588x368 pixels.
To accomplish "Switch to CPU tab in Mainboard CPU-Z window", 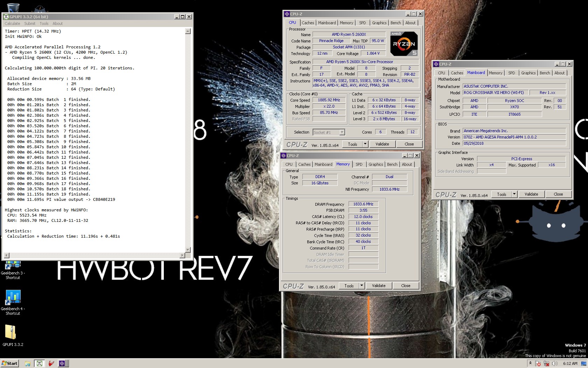I will 442,73.
